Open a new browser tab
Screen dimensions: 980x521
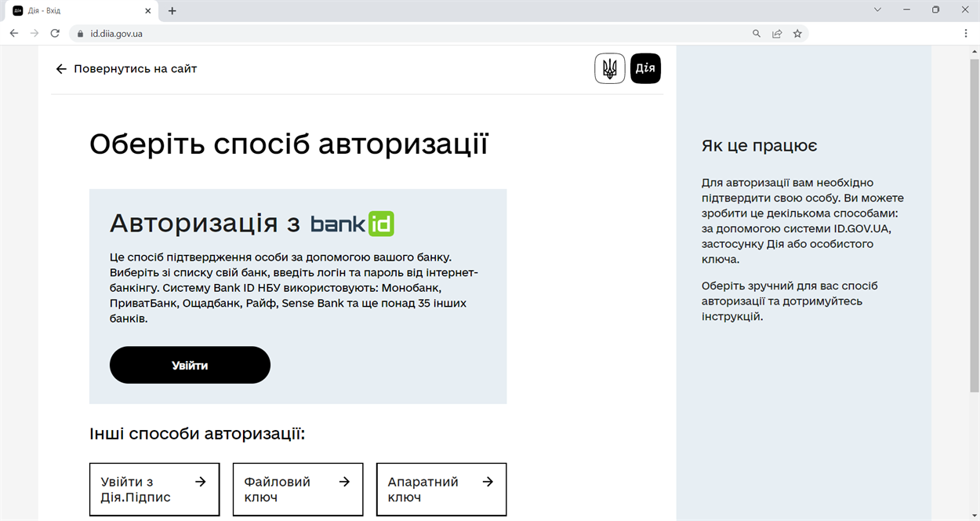(x=172, y=11)
